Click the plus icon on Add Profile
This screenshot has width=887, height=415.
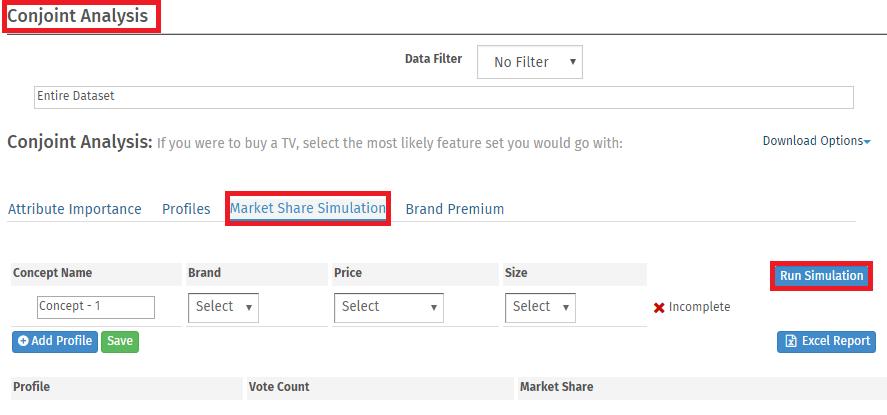tap(24, 341)
